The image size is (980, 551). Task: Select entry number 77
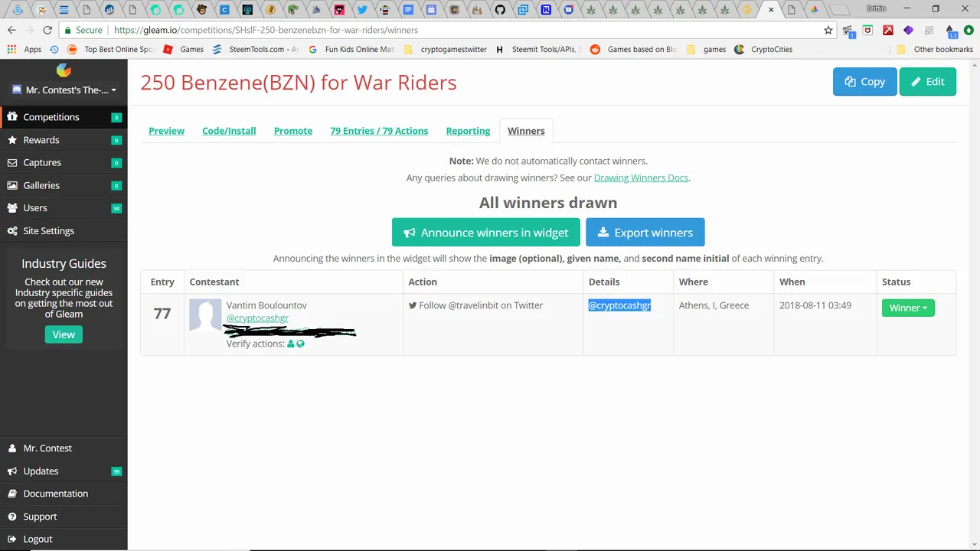pos(162,313)
